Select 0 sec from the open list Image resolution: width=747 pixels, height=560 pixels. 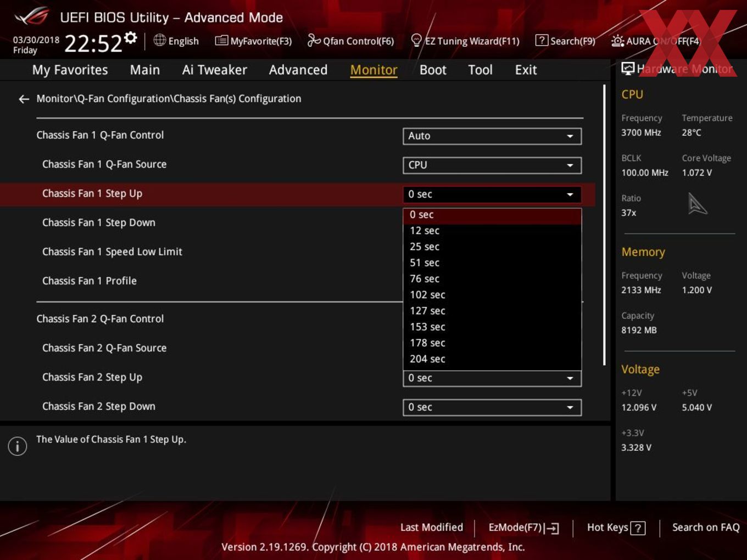[x=492, y=215]
